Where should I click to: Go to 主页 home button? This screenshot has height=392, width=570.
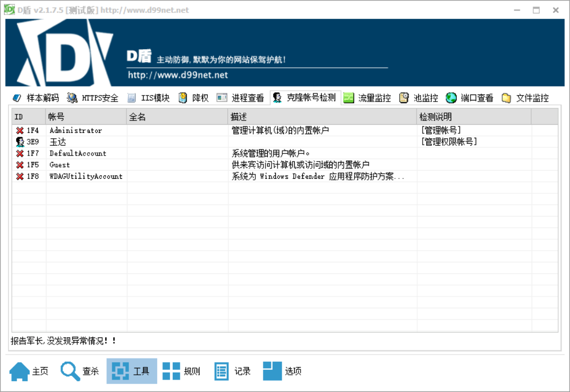(29, 371)
